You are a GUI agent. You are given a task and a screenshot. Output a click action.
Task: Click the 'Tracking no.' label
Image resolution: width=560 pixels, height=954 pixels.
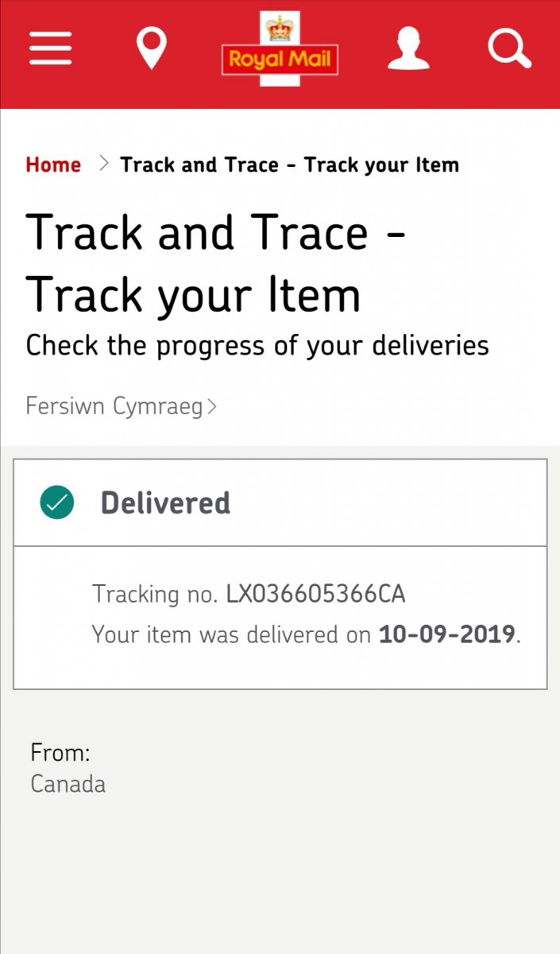(155, 594)
